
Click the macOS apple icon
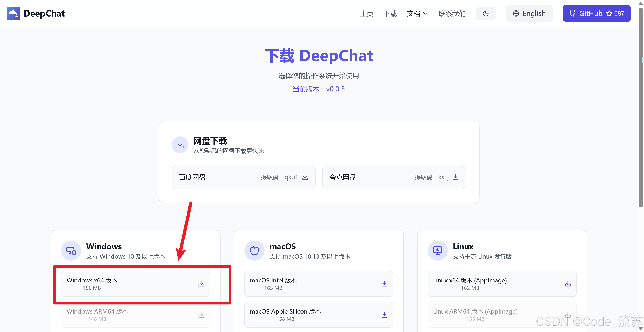pyautogui.click(x=254, y=250)
